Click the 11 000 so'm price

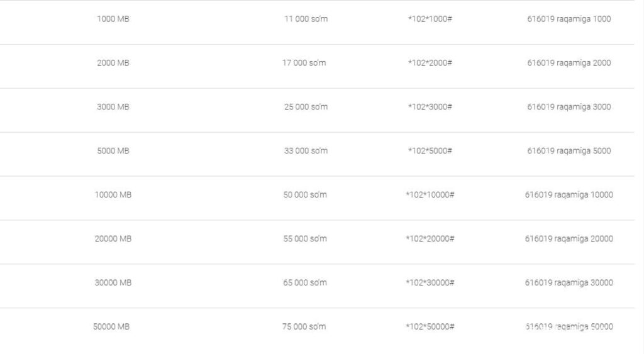[306, 19]
